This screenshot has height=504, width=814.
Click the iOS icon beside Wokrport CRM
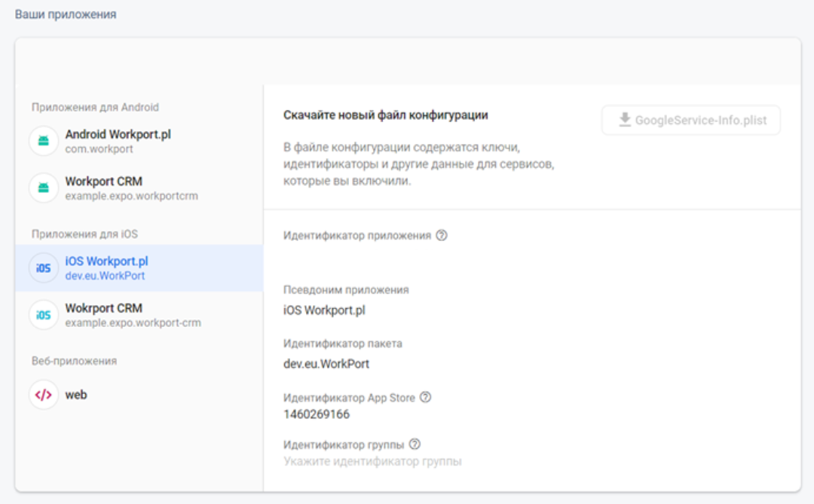point(44,315)
